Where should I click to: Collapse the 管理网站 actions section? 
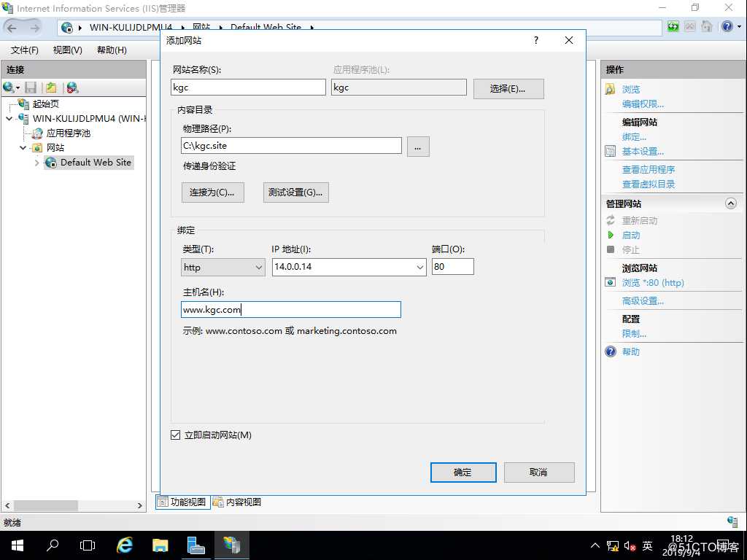click(x=730, y=203)
